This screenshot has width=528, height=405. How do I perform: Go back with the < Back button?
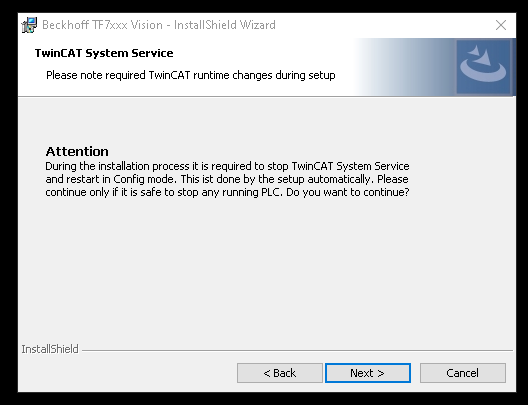(x=279, y=373)
